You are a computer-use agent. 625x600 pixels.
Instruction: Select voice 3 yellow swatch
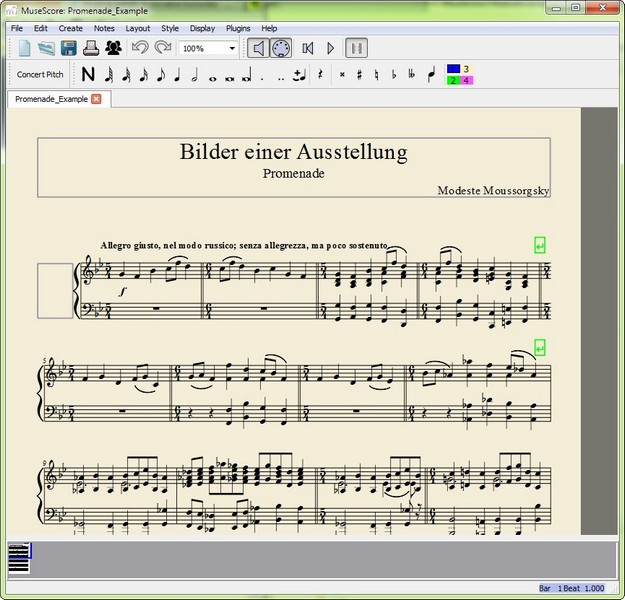click(466, 69)
